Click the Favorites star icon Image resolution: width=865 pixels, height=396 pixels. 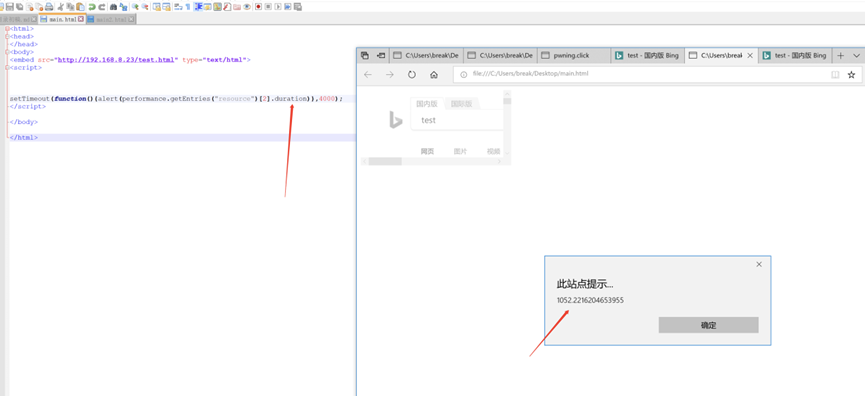[x=851, y=74]
